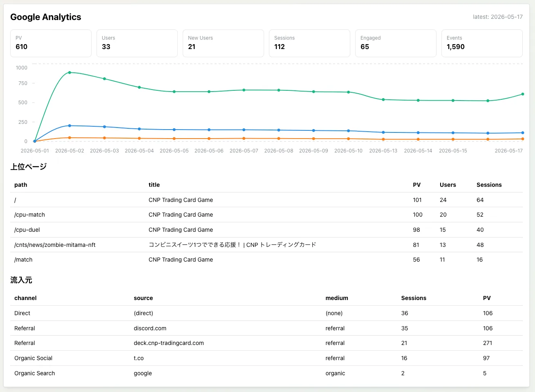Viewport: 535px width, 392px height.
Task: Click the 'channel' column header
Action: [25, 298]
